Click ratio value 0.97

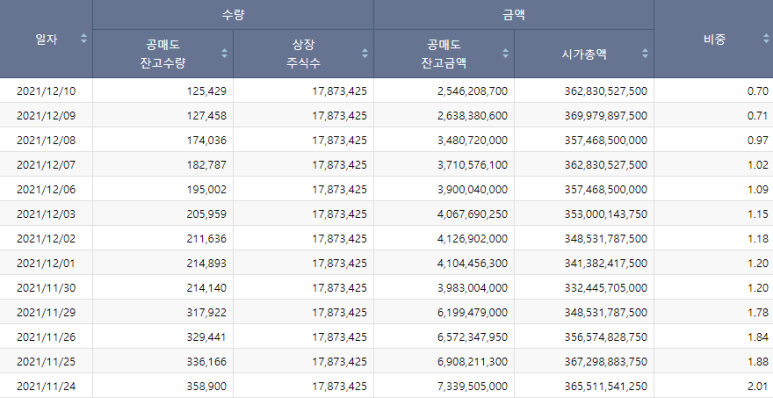click(758, 141)
